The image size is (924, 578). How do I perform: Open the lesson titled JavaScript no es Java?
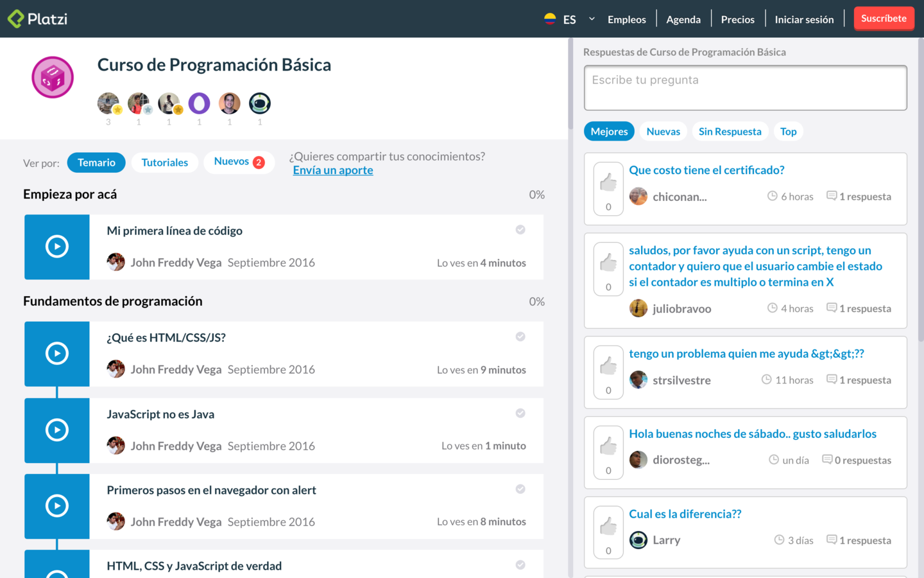(160, 414)
